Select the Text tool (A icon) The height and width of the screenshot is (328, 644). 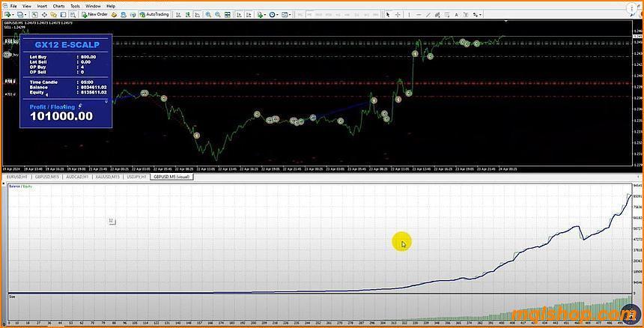click(x=456, y=14)
